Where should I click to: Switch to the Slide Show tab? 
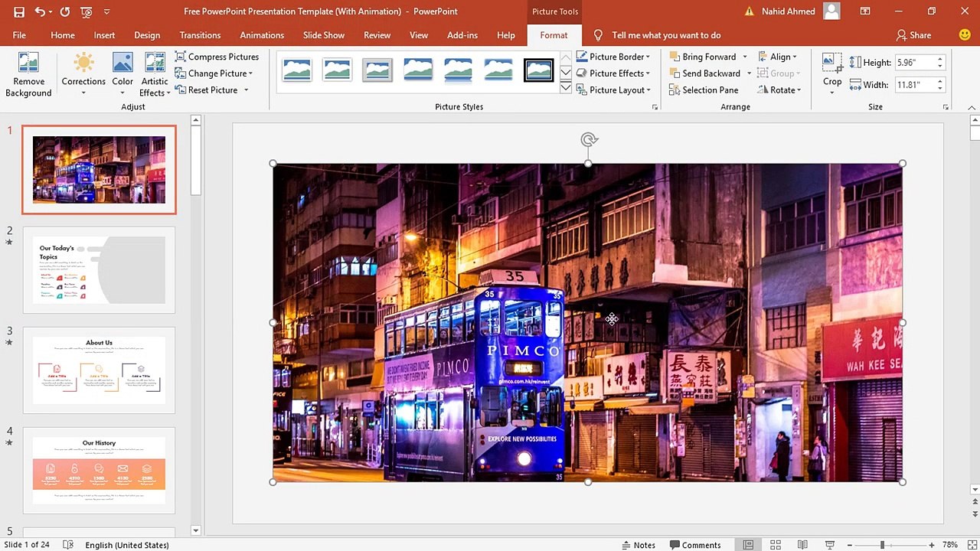(x=324, y=35)
